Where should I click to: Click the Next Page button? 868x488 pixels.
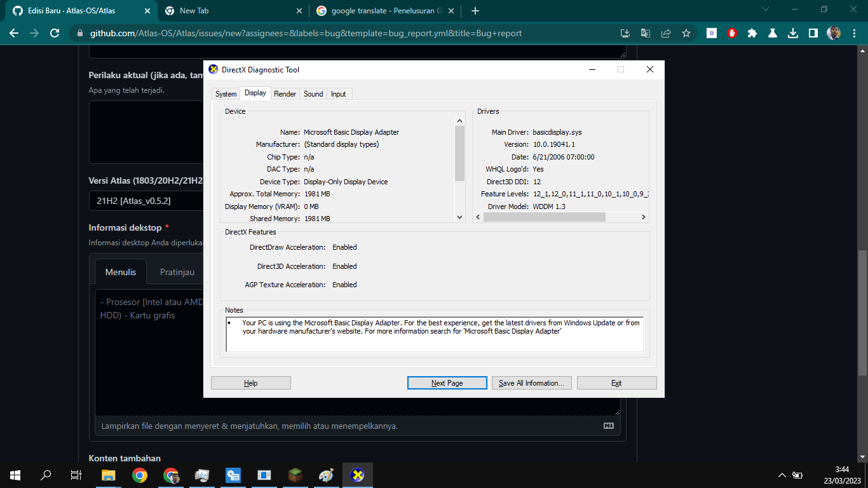click(447, 383)
